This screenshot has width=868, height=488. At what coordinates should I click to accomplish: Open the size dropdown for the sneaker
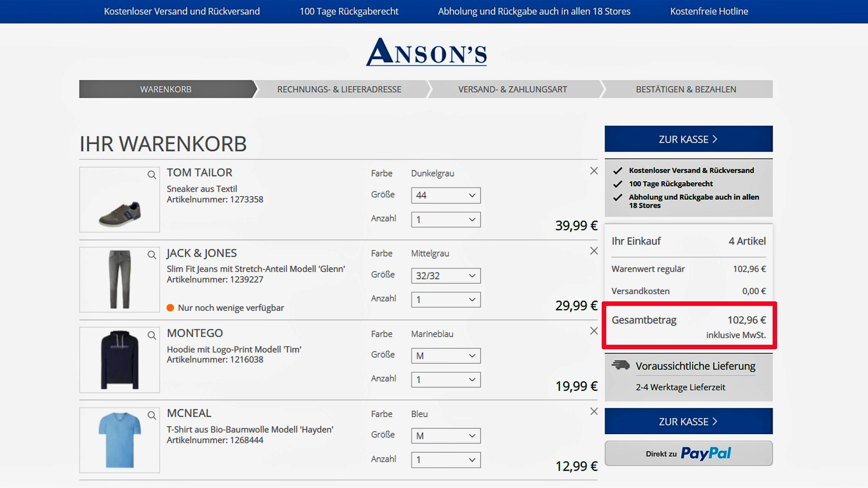[445, 195]
